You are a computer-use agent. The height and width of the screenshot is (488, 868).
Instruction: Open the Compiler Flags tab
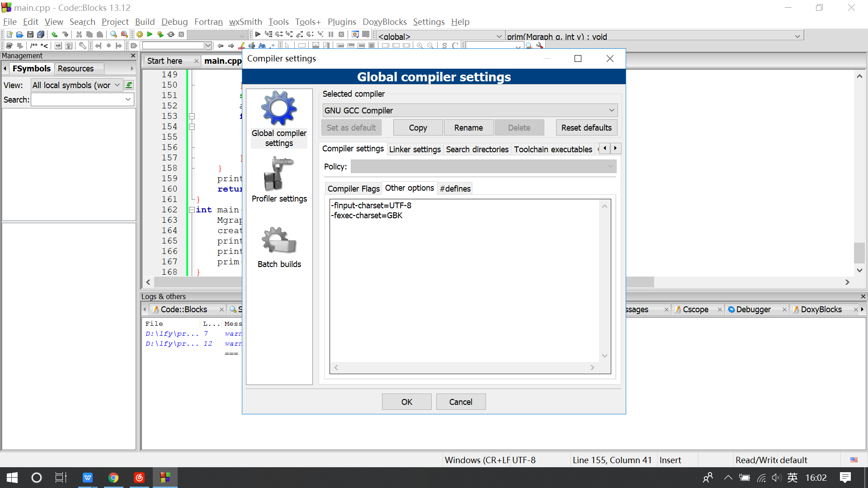coord(353,188)
